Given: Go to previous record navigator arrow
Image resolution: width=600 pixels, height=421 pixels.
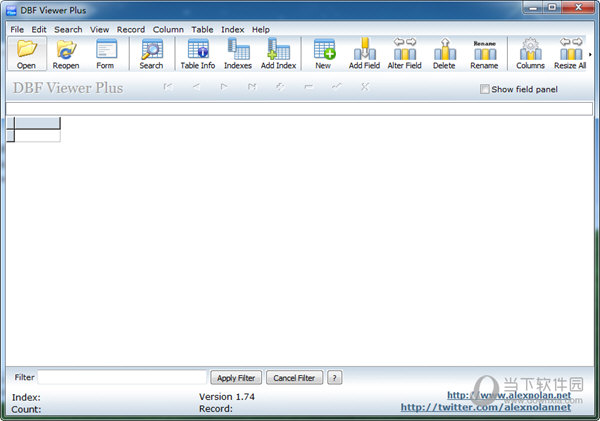Looking at the screenshot, I should pos(196,87).
